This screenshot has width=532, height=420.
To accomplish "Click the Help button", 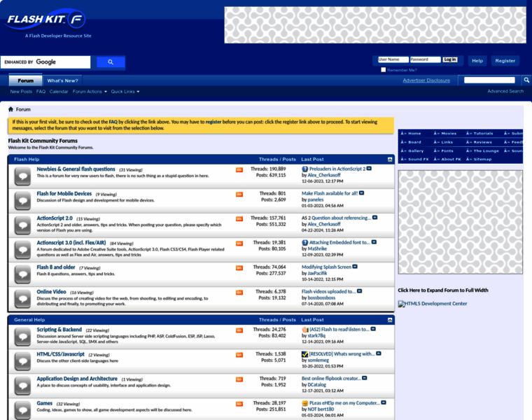I will [x=477, y=61].
